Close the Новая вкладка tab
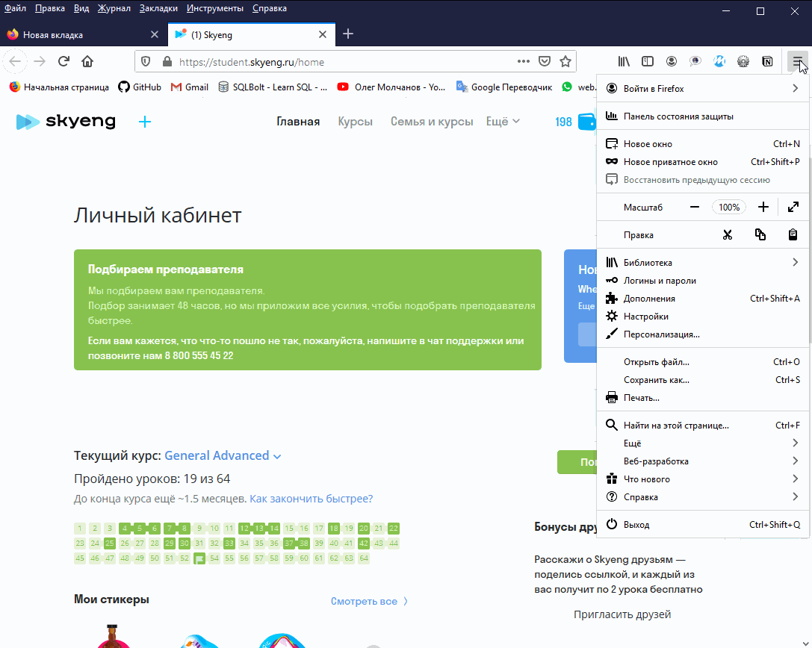Screen dimensions: 812x648 pyautogui.click(x=155, y=34)
